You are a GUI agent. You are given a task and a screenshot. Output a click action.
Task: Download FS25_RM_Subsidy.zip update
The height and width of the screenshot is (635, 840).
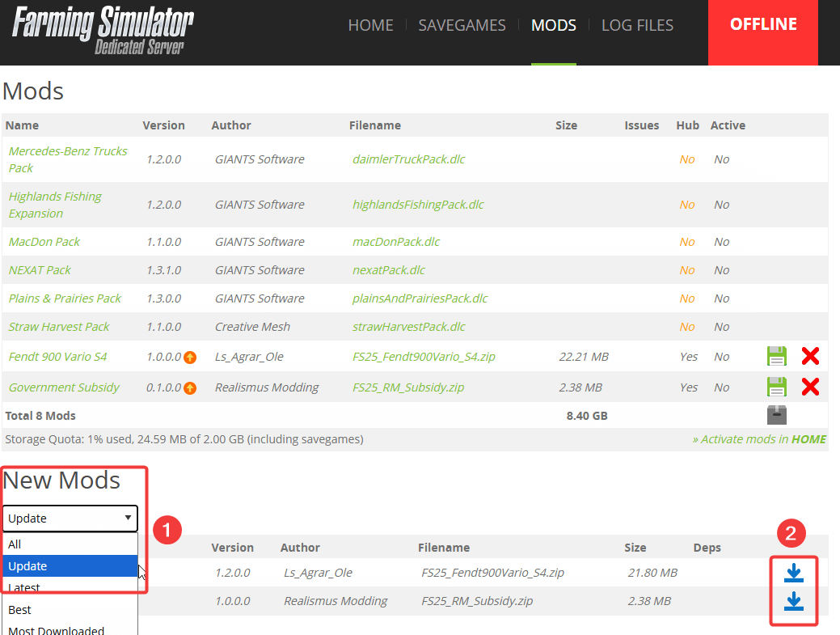pyautogui.click(x=793, y=601)
